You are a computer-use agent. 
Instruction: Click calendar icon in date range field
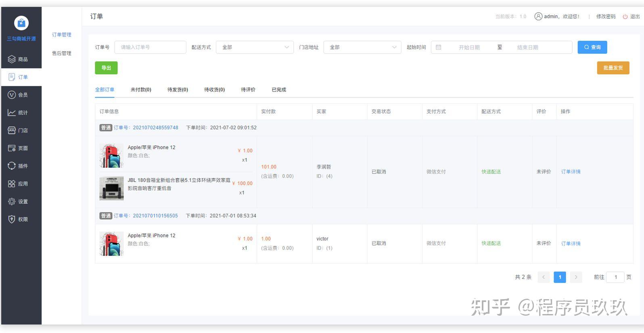coord(439,47)
